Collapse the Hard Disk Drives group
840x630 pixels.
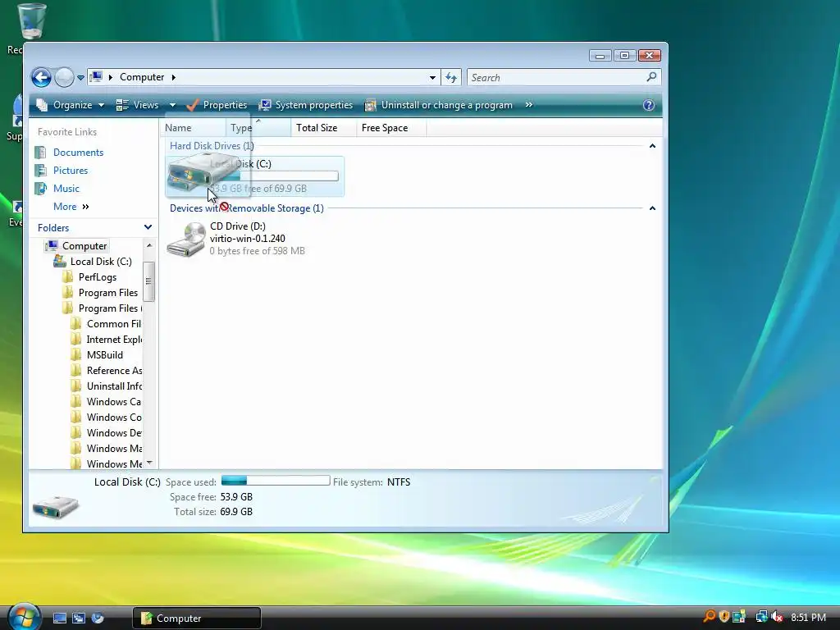click(x=652, y=146)
